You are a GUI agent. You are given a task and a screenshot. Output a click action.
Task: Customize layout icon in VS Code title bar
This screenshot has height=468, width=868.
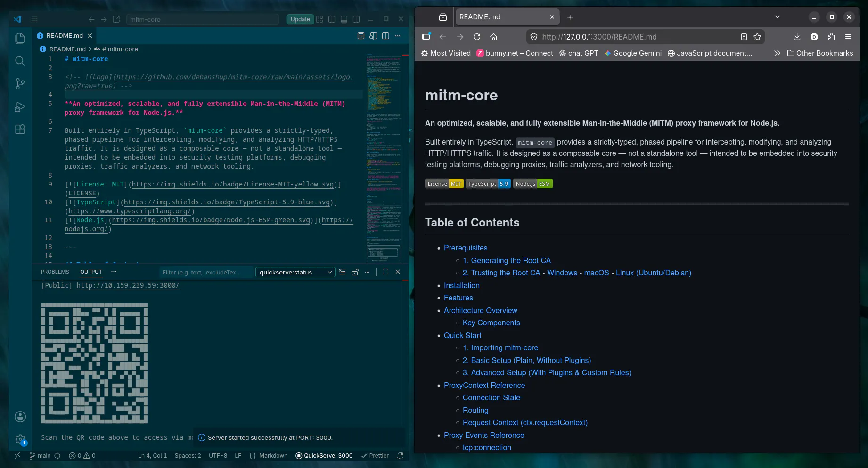coord(319,19)
